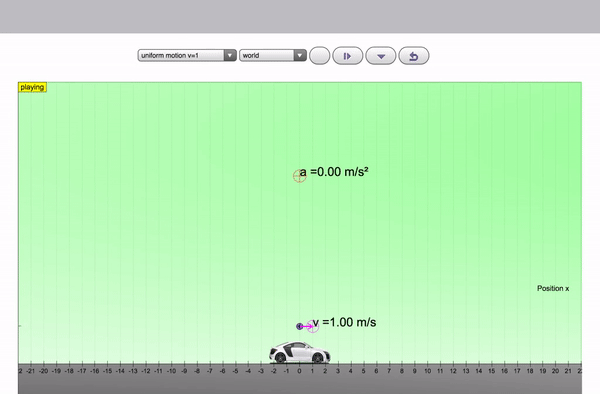
Task: Click the 3 tick on position axis
Action: (x=338, y=371)
